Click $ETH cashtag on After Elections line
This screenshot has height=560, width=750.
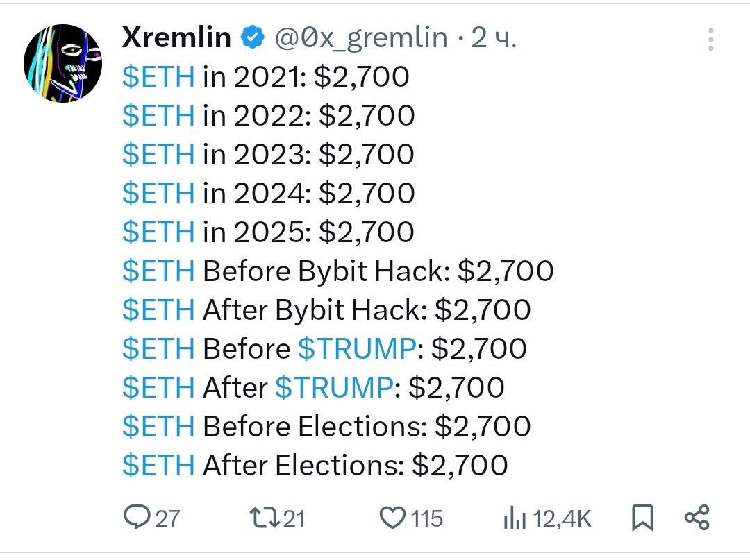point(158,465)
